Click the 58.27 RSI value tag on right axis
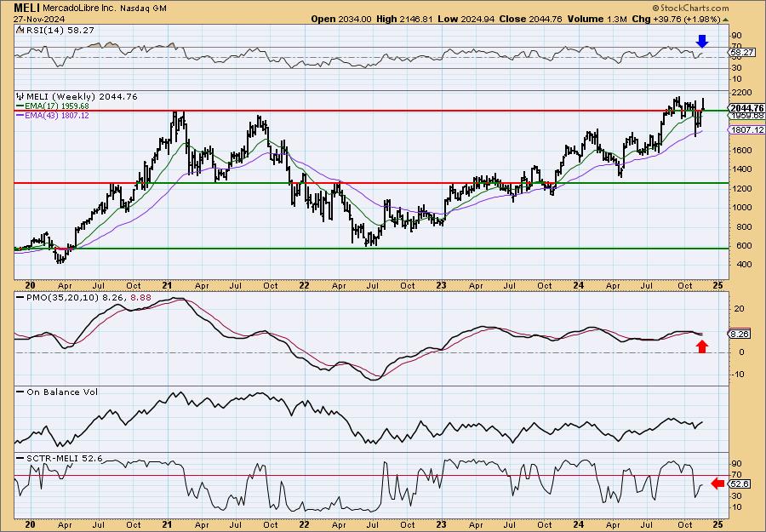The width and height of the screenshot is (766, 532). point(743,52)
